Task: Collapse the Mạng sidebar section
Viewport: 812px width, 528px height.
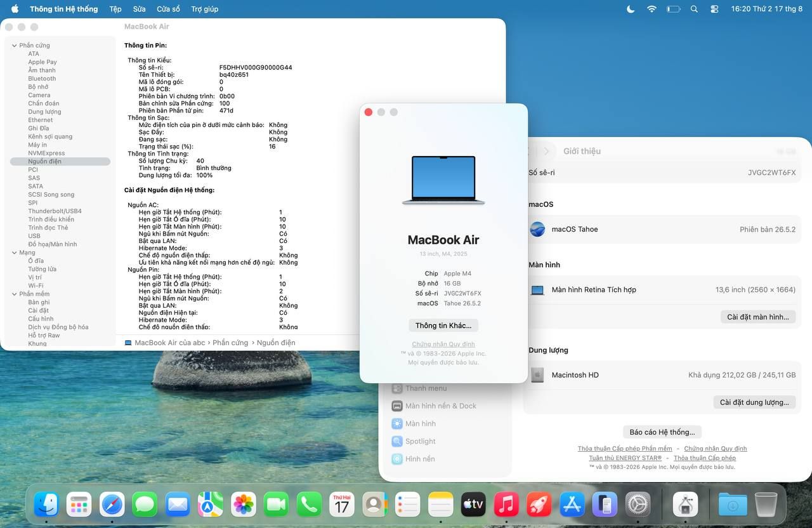Action: click(x=14, y=253)
